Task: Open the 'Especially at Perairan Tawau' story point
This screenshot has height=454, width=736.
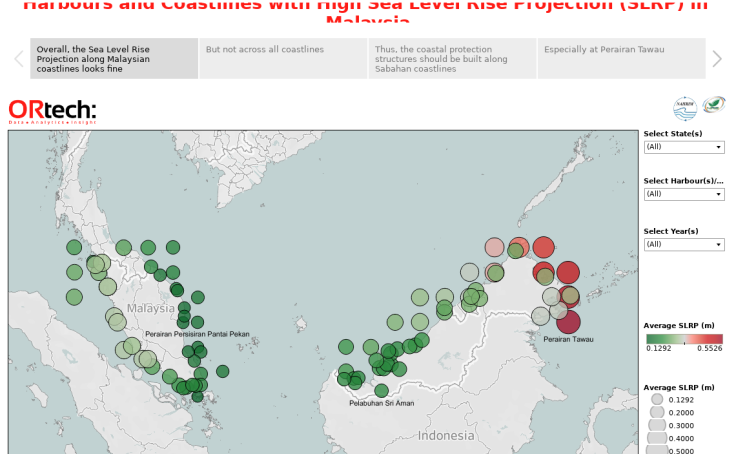Action: click(621, 59)
